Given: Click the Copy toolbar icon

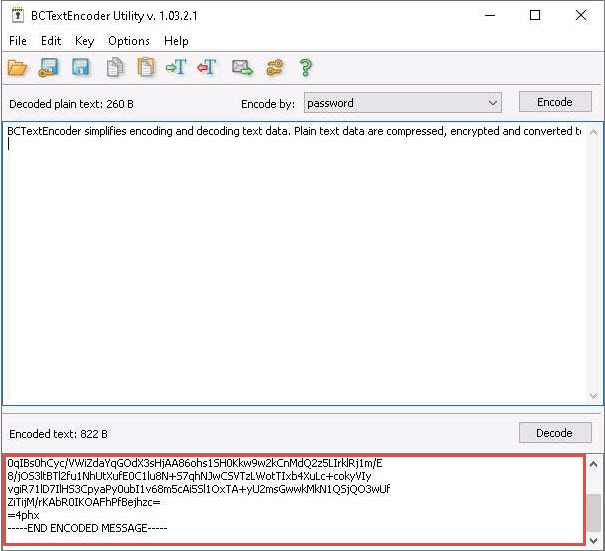Looking at the screenshot, I should (114, 68).
